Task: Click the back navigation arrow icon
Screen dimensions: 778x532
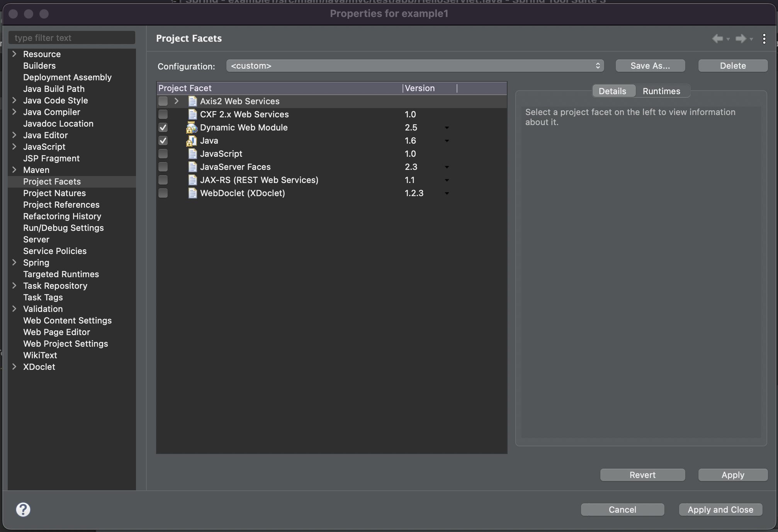Action: point(717,39)
